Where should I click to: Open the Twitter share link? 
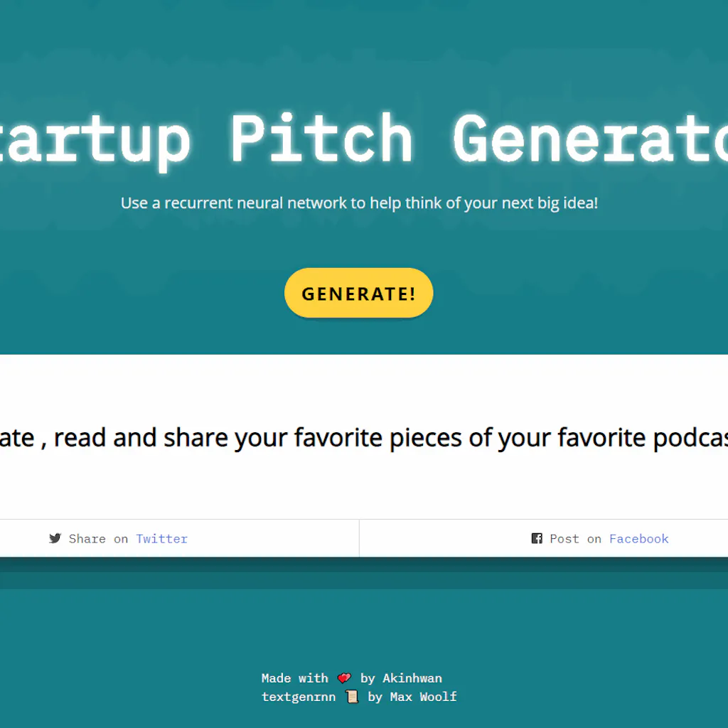161,538
